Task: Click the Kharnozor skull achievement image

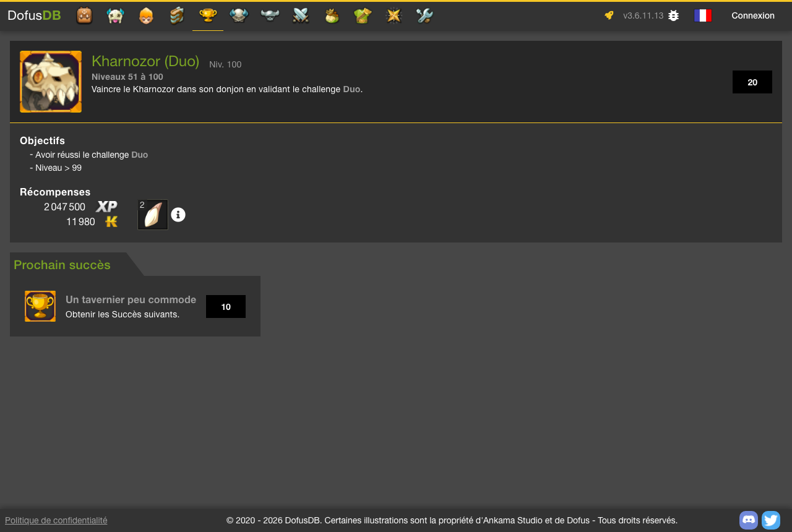Action: coord(51,82)
